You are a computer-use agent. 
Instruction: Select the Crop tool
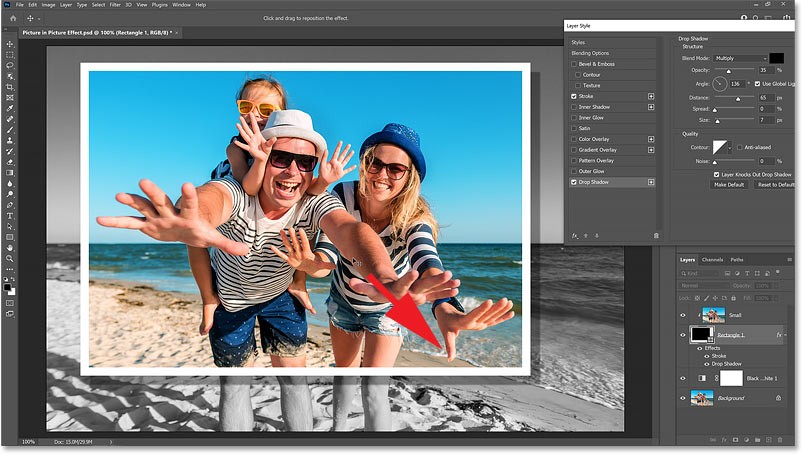[10, 86]
